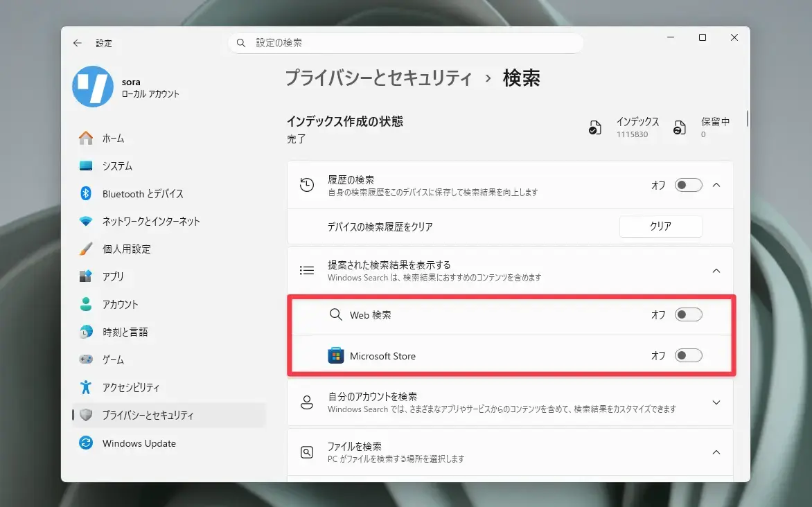The height and width of the screenshot is (507, 812).
Task: Click the back arrow icon in settings
Action: (77, 43)
